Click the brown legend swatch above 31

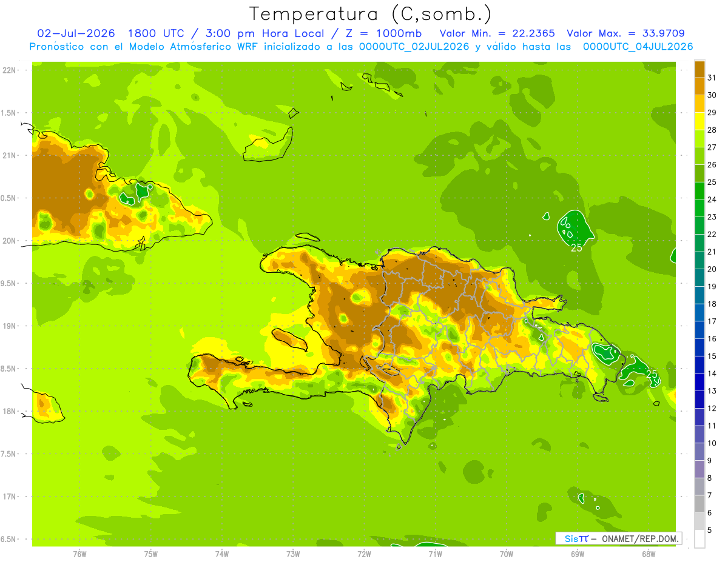[699, 69]
